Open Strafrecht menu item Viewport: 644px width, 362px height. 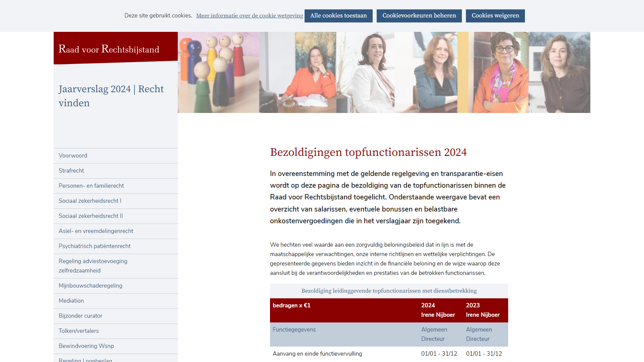pyautogui.click(x=116, y=171)
